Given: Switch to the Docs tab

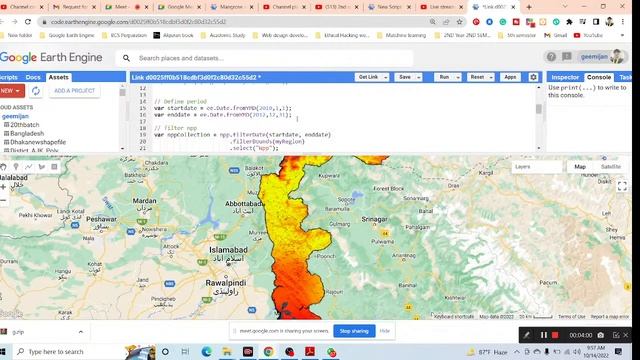Looking at the screenshot, I should (x=33, y=77).
